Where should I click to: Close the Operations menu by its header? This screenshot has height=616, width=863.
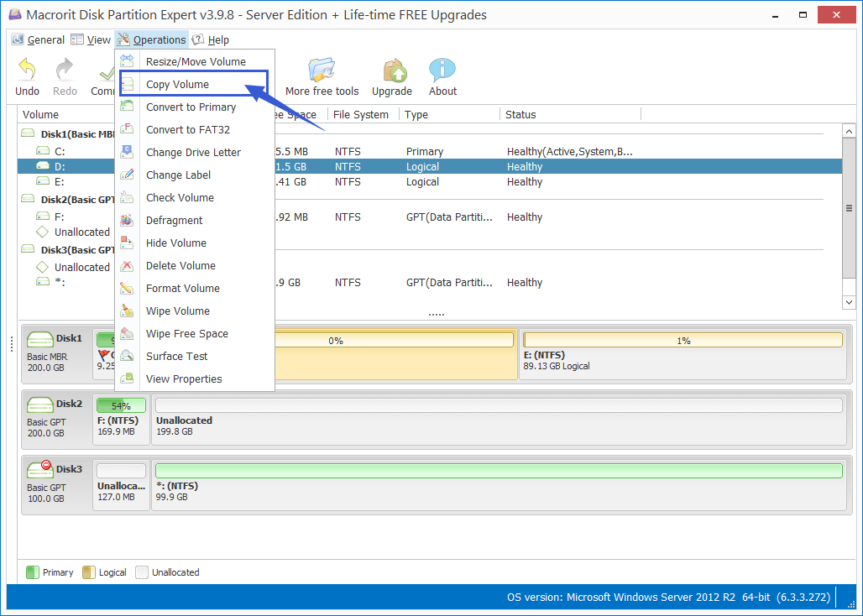point(152,39)
